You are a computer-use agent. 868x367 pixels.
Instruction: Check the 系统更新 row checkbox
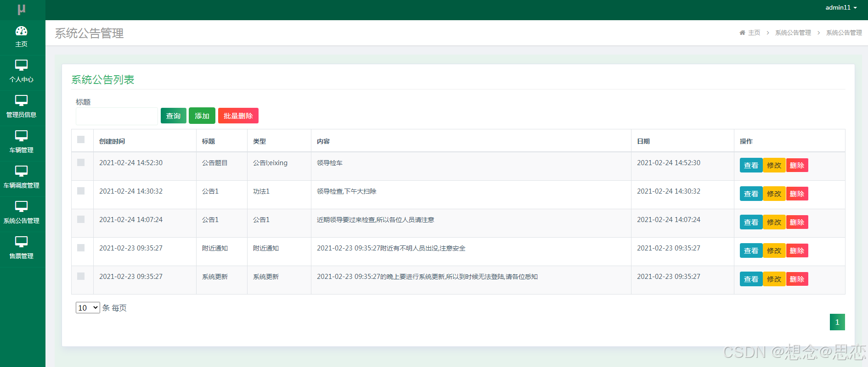[81, 276]
